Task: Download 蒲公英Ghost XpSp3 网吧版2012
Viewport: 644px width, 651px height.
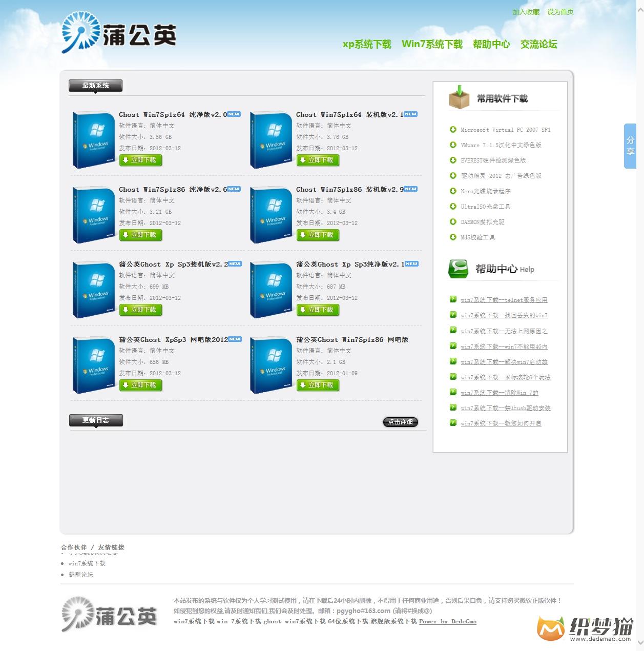Action: [141, 385]
